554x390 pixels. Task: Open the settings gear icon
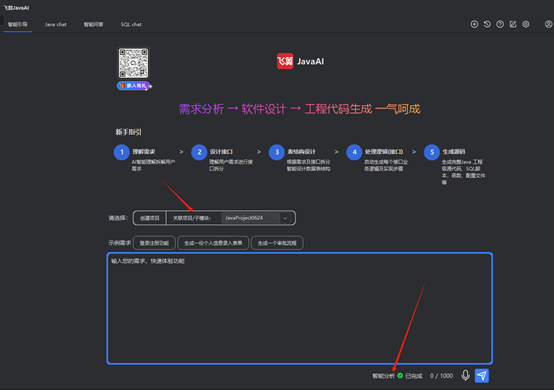[x=526, y=24]
